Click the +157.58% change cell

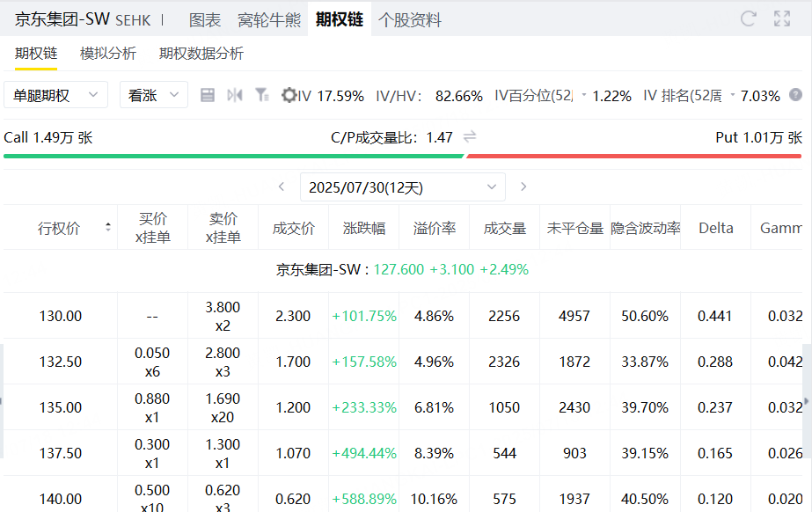tap(364, 362)
